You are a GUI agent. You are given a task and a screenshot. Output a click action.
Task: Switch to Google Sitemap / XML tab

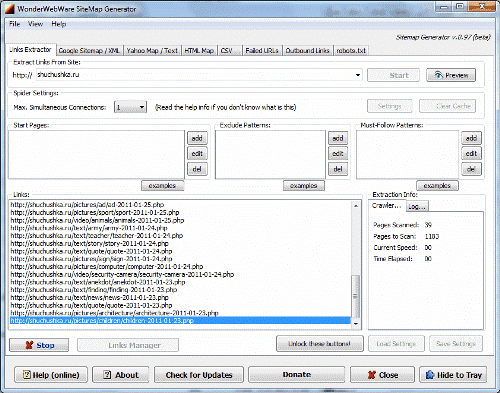click(x=89, y=51)
